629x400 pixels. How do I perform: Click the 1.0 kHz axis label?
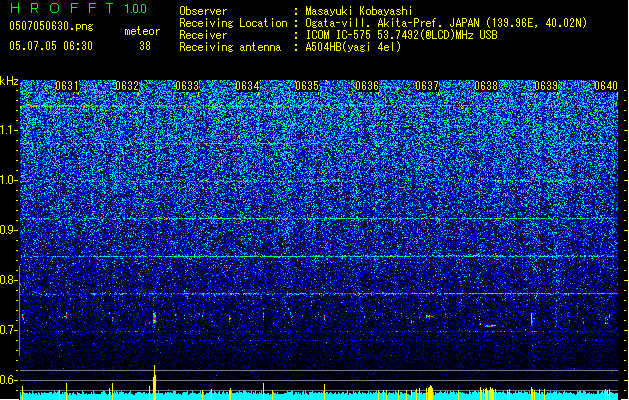9,181
